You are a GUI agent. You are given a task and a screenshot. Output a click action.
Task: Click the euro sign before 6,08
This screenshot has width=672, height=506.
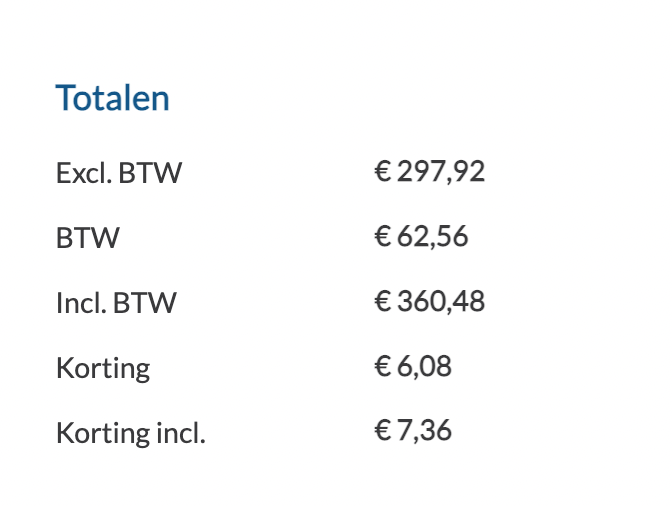[x=383, y=366]
